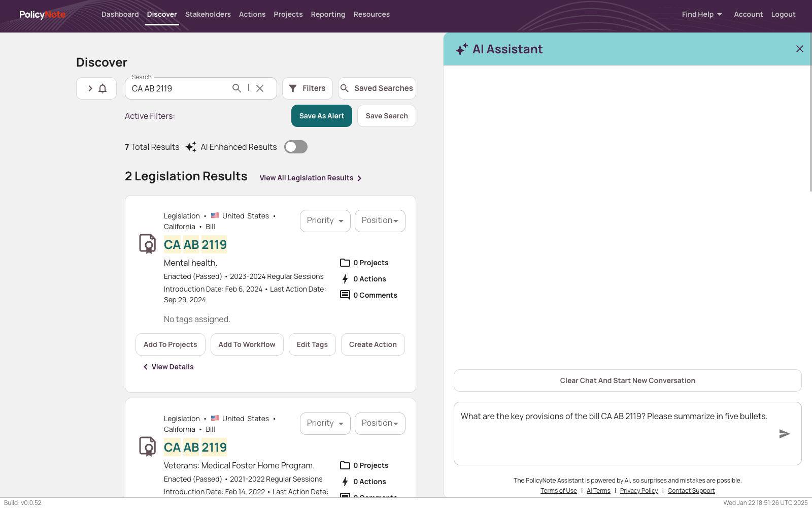Click the search magnifier icon in search box
The width and height of the screenshot is (812, 508).
(x=236, y=88)
